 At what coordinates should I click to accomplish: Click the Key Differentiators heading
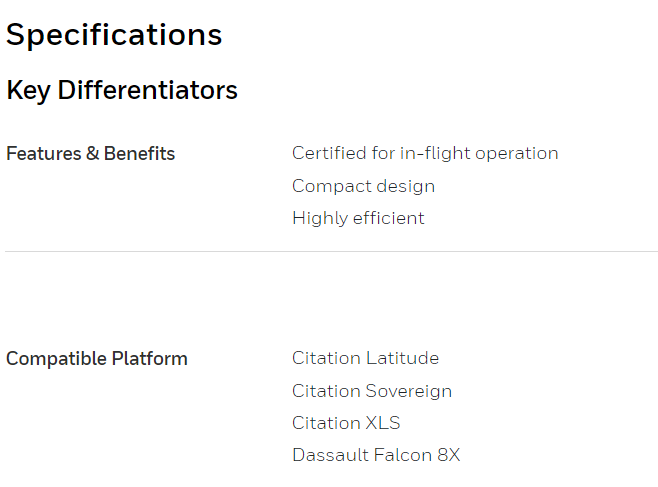coord(122,90)
